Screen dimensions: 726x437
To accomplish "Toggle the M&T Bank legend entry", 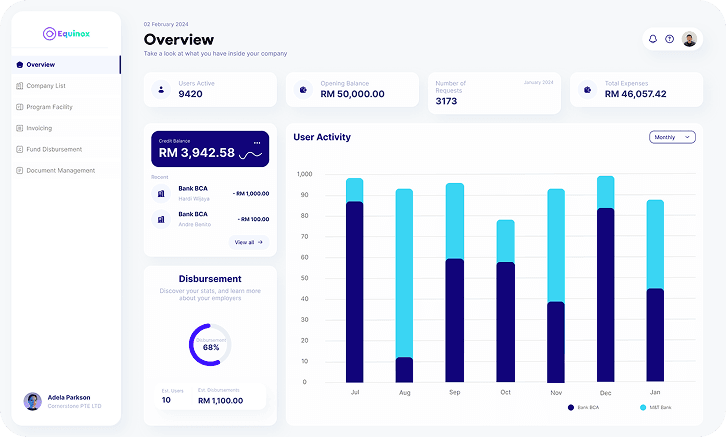I will (x=656, y=408).
